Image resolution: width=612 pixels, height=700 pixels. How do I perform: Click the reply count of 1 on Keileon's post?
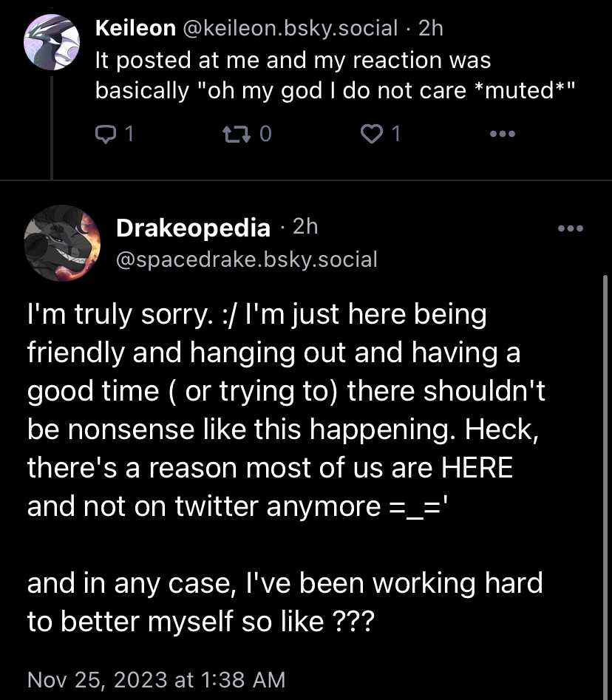tap(129, 134)
